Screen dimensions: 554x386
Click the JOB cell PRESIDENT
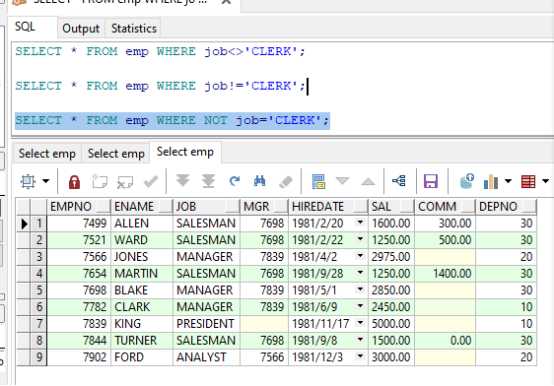[x=207, y=323]
